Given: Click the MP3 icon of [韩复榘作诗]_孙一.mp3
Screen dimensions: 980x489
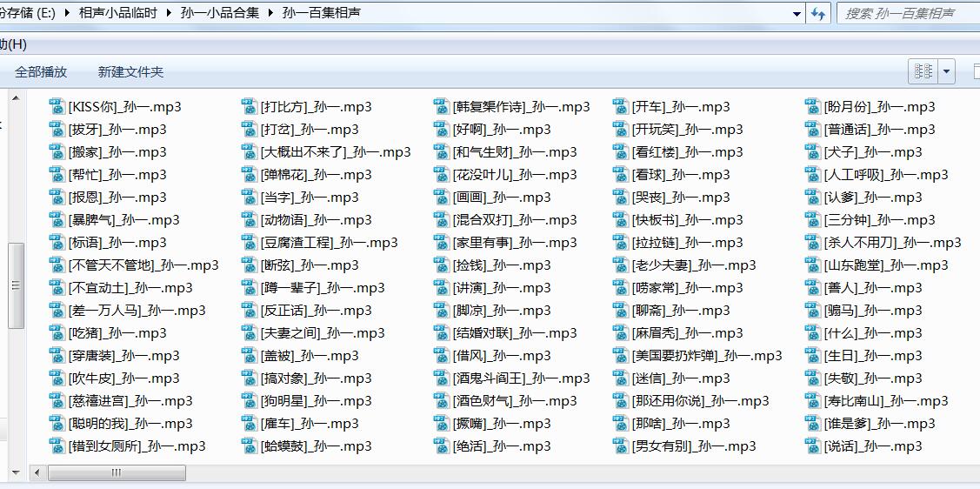Looking at the screenshot, I should pos(442,106).
